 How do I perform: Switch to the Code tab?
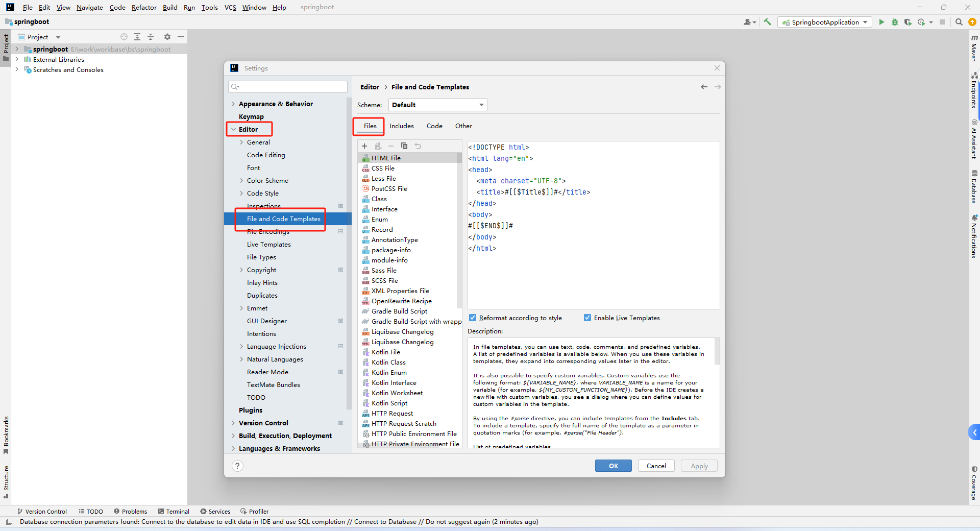point(434,126)
